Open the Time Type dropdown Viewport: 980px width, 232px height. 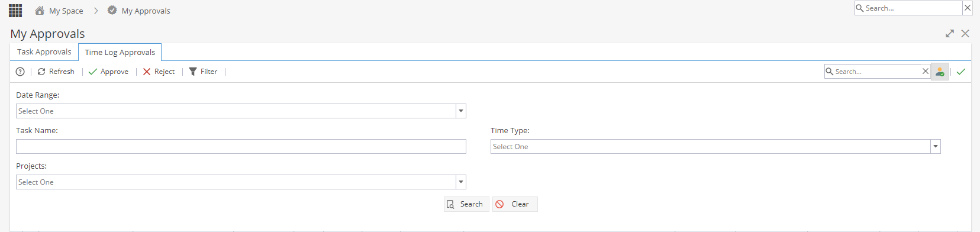pos(715,147)
